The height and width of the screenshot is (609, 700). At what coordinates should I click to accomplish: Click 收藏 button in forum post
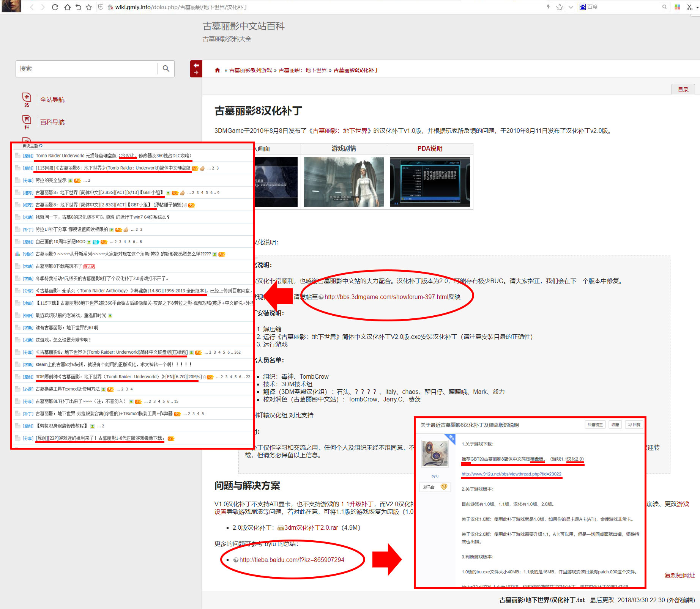click(615, 425)
